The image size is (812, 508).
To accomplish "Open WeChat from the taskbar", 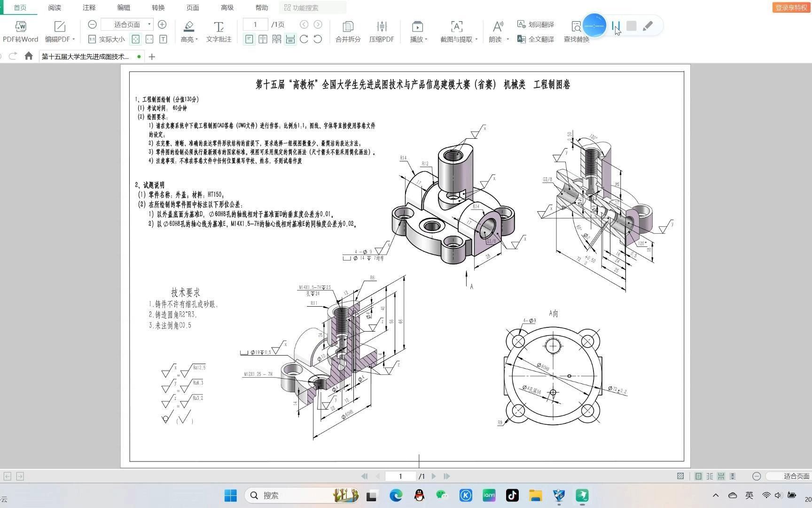I will [442, 495].
